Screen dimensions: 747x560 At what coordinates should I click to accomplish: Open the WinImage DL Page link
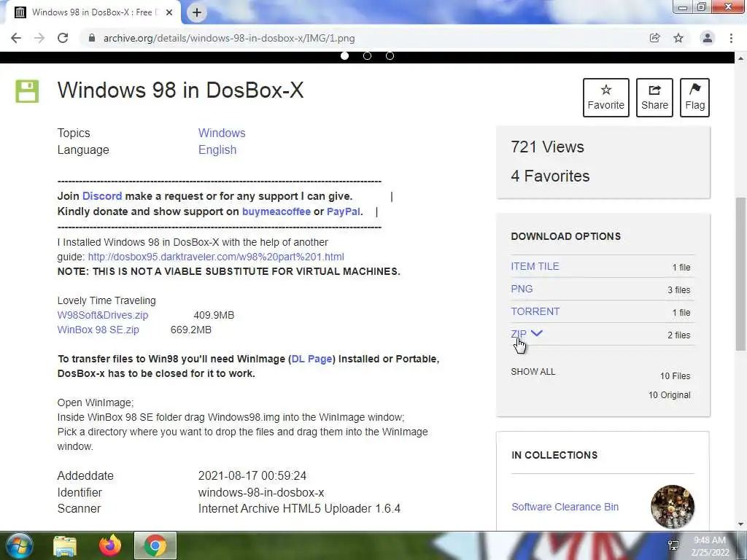point(311,359)
